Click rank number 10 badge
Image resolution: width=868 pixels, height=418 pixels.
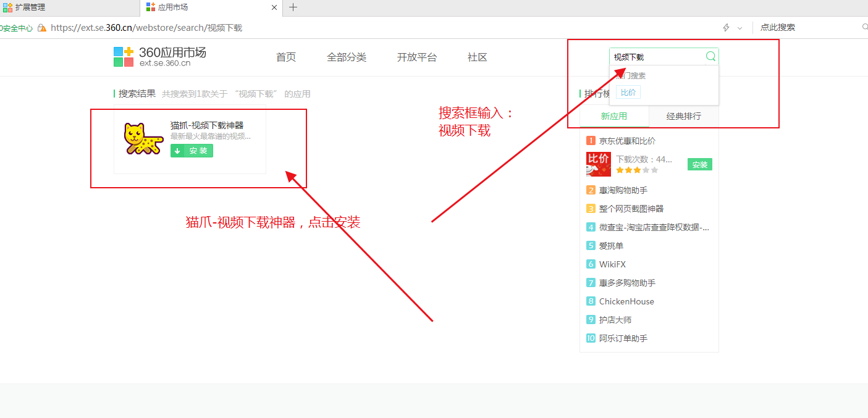point(591,338)
